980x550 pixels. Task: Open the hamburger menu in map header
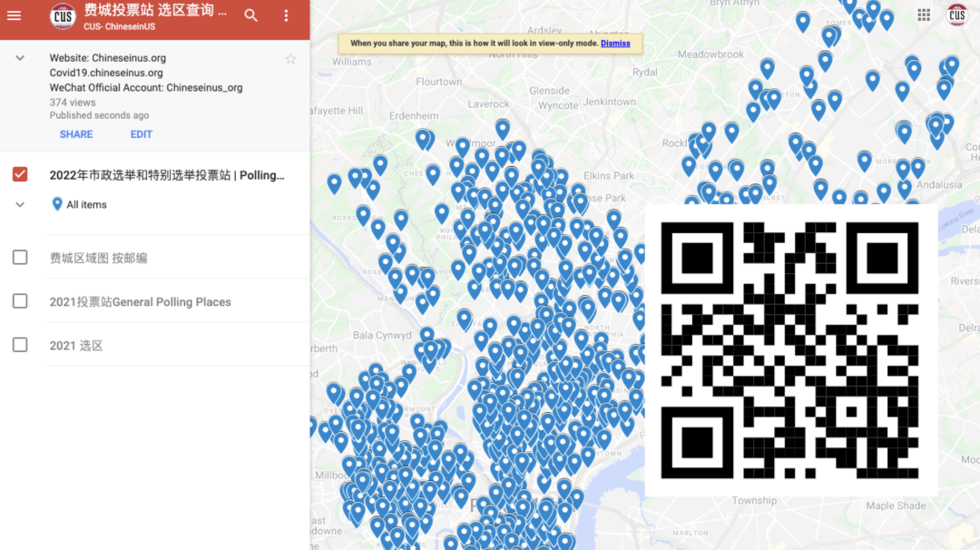click(x=14, y=15)
